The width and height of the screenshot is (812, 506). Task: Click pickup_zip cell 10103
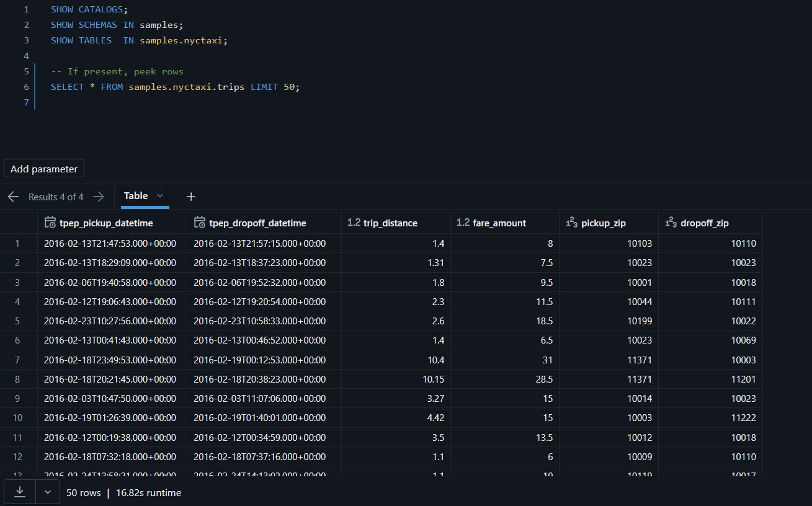click(609, 244)
